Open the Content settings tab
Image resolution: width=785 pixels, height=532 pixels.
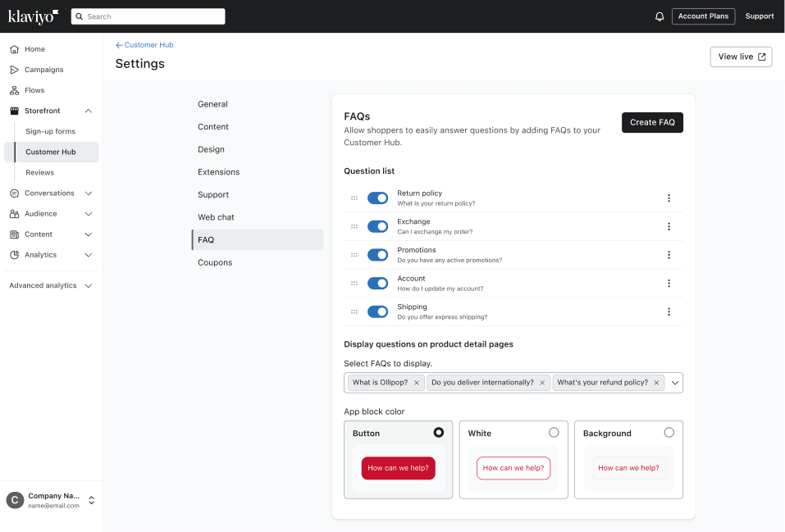pos(258,126)
